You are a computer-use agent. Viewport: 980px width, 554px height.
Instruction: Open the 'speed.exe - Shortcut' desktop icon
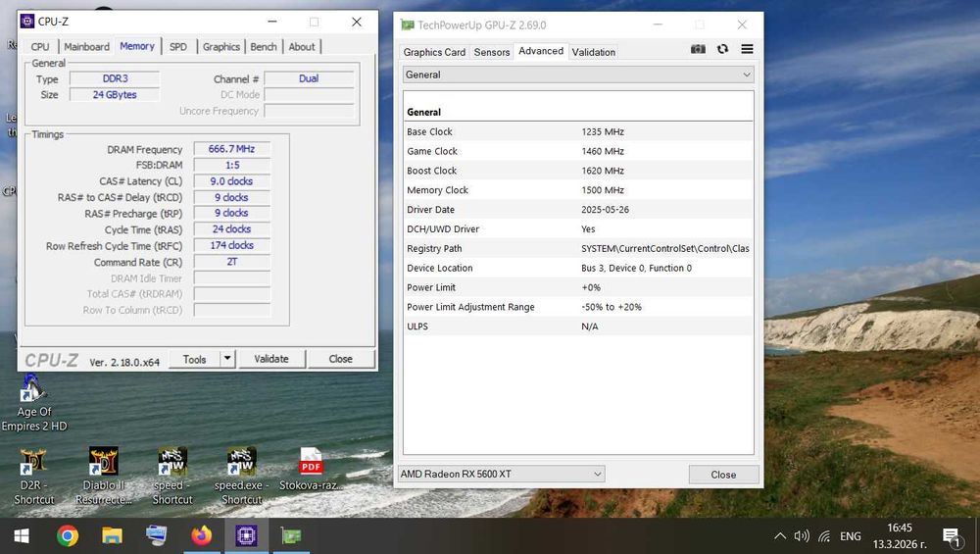pos(242,477)
